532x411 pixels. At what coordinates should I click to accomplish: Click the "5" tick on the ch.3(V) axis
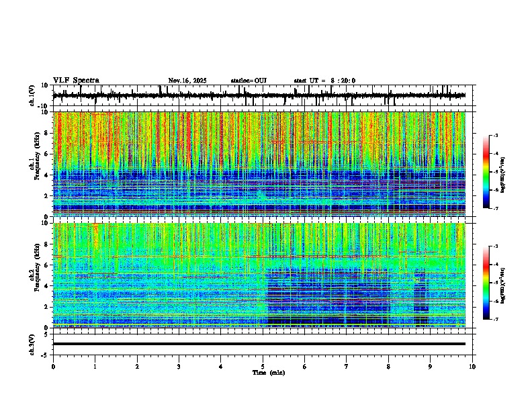(x=47, y=334)
